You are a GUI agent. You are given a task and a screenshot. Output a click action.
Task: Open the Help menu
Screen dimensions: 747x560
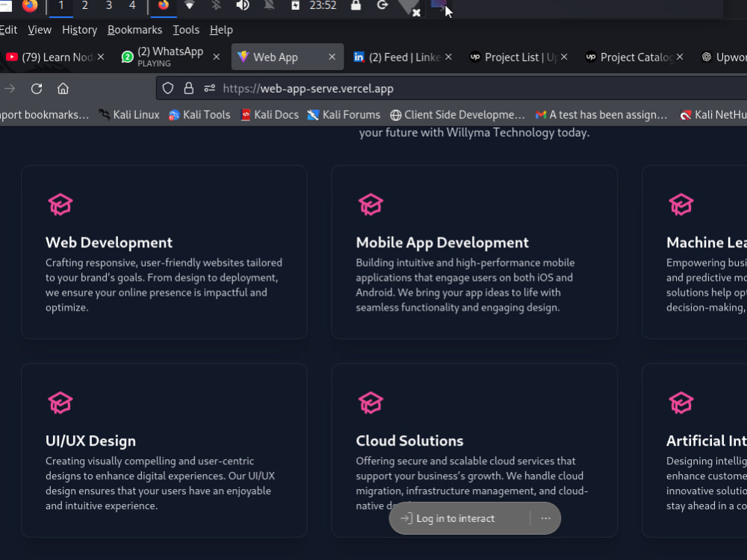(221, 30)
